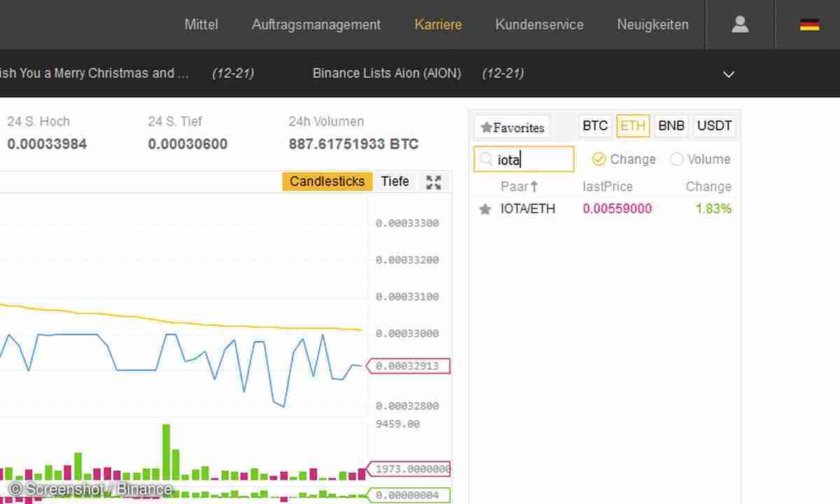Viewport: 840px width, 504px height.
Task: Click the magnifier icon in the search field
Action: tap(486, 159)
